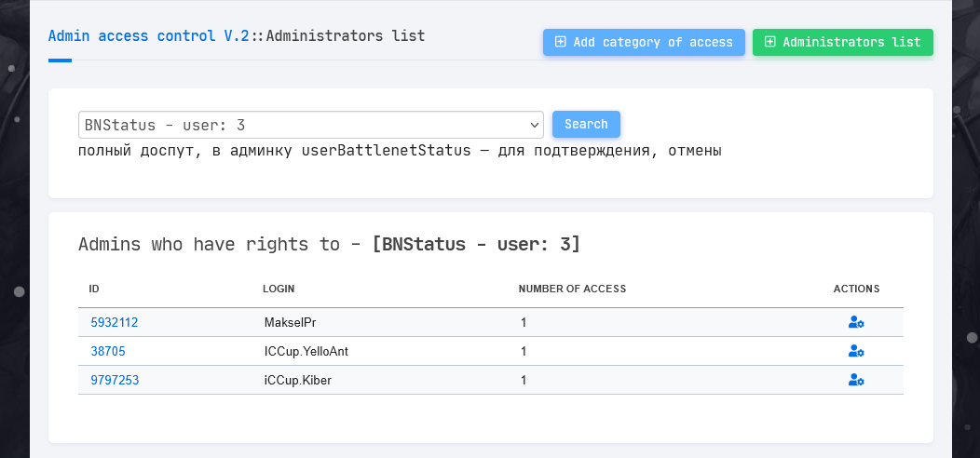Click the user-gear icon for ICCup.YelloAnt
The image size is (980, 458).
tap(856, 352)
